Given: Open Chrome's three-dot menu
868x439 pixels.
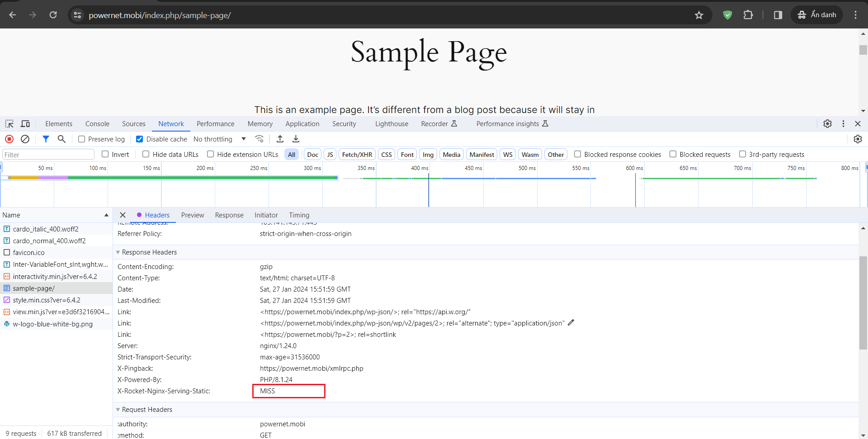Looking at the screenshot, I should [855, 15].
